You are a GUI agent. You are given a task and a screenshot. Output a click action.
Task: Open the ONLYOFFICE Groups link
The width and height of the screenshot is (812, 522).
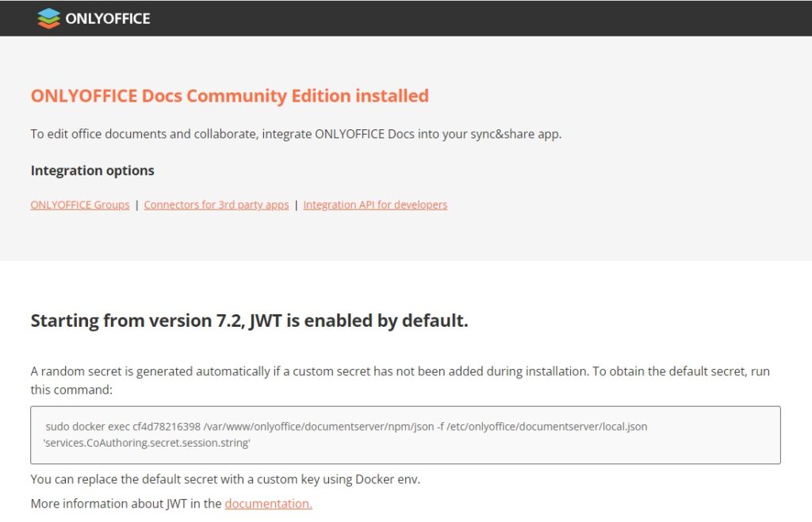pyautogui.click(x=79, y=205)
